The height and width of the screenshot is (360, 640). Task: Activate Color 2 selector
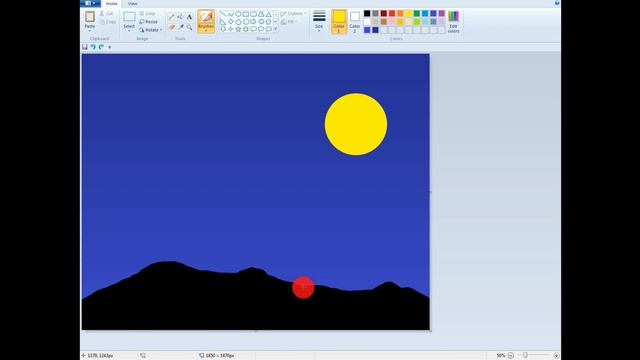tap(355, 21)
